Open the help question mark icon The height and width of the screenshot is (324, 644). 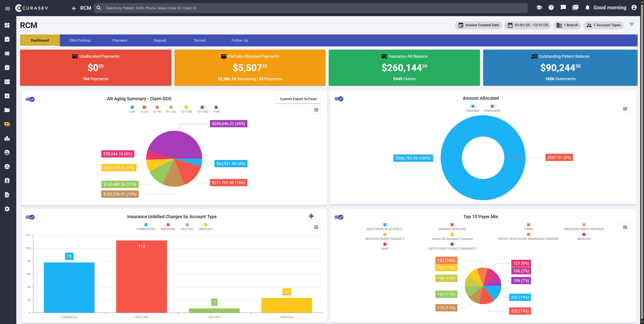[x=551, y=8]
